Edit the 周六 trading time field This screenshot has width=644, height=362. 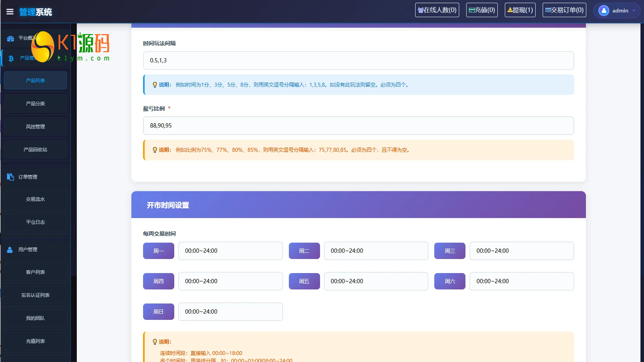point(522,281)
